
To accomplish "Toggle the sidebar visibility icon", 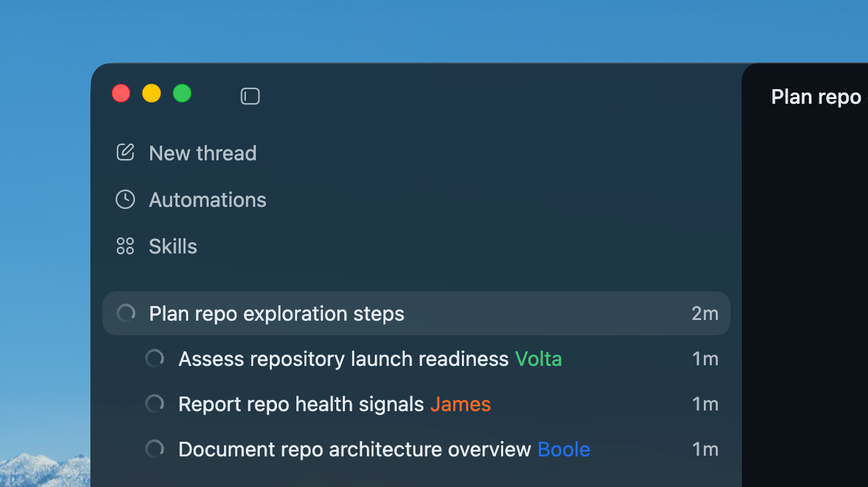I will (250, 96).
